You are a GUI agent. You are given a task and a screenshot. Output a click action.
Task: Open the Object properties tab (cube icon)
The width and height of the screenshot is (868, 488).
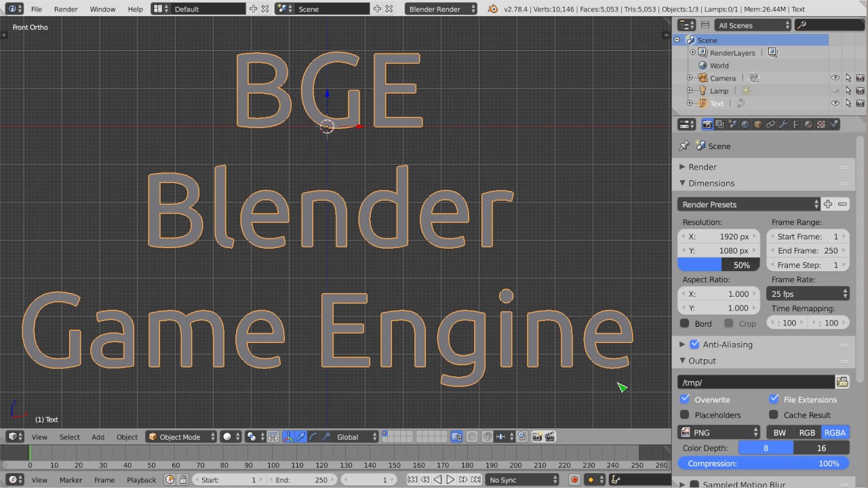click(x=758, y=125)
